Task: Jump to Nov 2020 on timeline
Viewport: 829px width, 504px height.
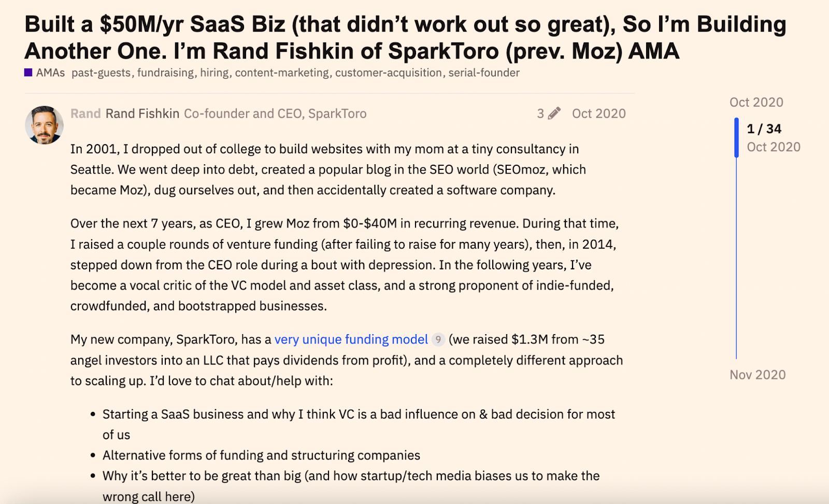Action: (757, 375)
